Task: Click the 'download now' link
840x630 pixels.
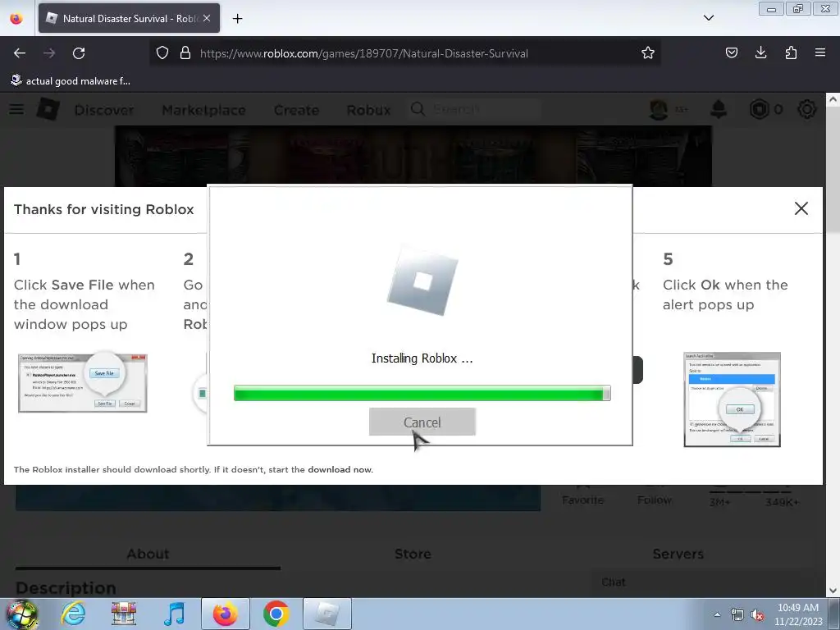Action: pos(340,469)
